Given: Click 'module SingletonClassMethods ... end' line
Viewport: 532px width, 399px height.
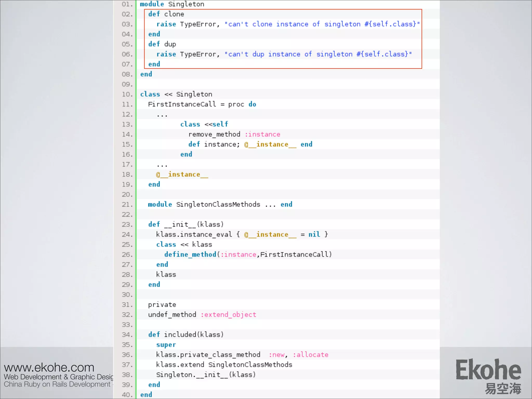Looking at the screenshot, I should pyautogui.click(x=220, y=204).
